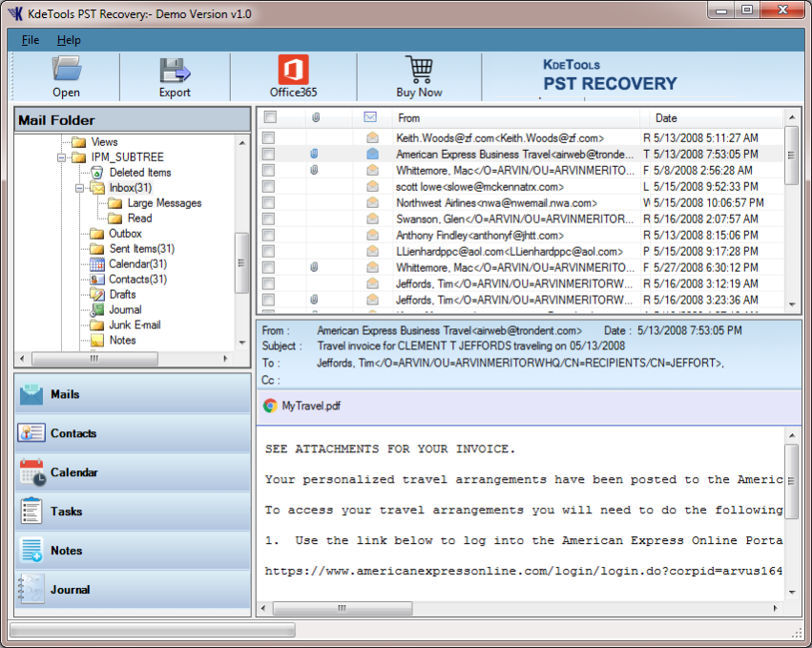Click folder tree scroll down arrow
Screen dimensions: 812x648
(241, 343)
